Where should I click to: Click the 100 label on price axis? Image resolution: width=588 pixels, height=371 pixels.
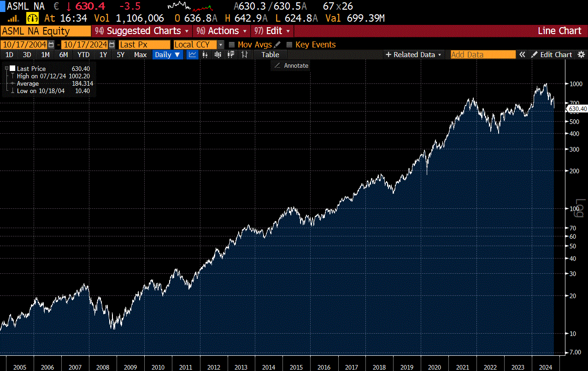[575, 209]
